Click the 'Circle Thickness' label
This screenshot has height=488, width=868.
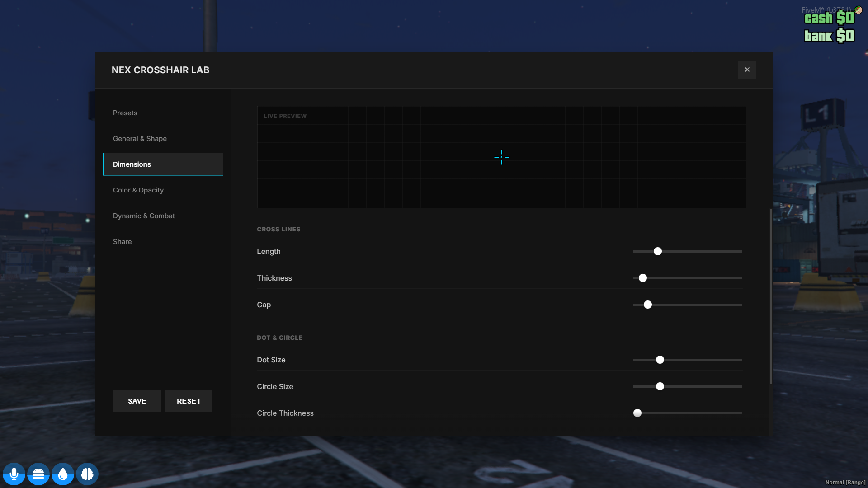[285, 413]
